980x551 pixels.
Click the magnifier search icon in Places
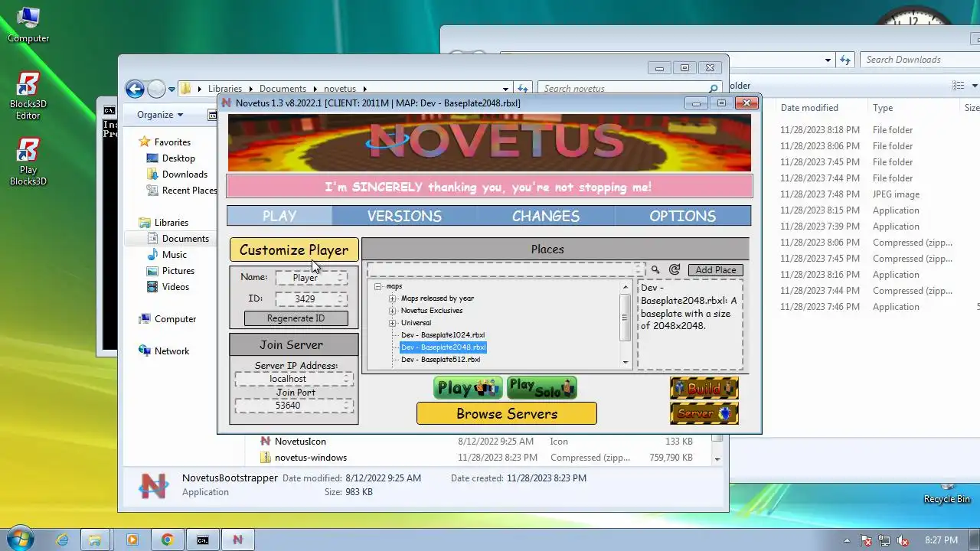[655, 269]
